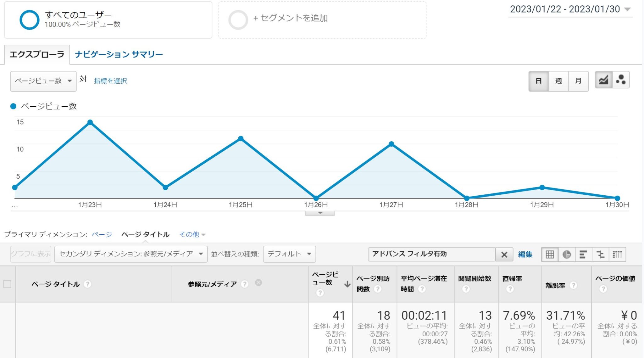Screen dimensions: 644x358
Task: Click the 1月28日 data point
Action: (x=467, y=198)
